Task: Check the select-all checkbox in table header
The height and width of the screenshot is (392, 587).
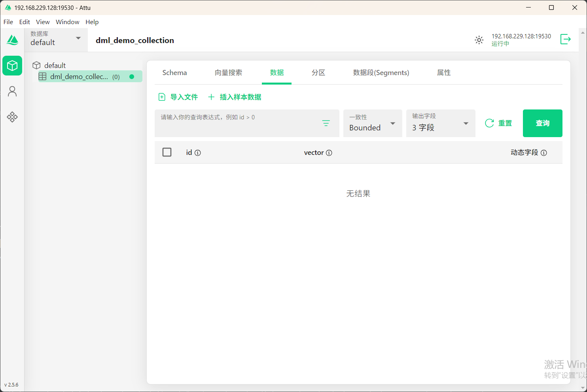Action: tap(167, 152)
